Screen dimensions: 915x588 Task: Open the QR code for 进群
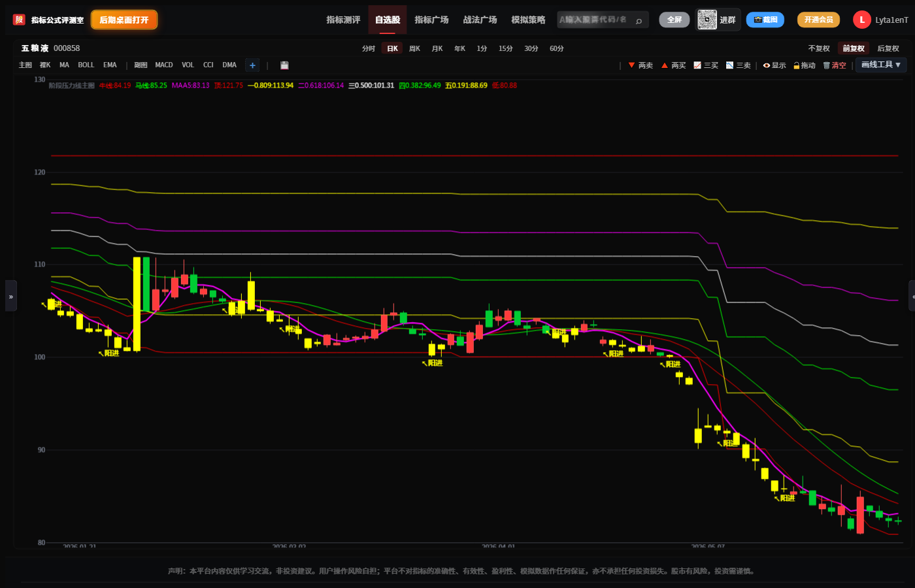707,20
